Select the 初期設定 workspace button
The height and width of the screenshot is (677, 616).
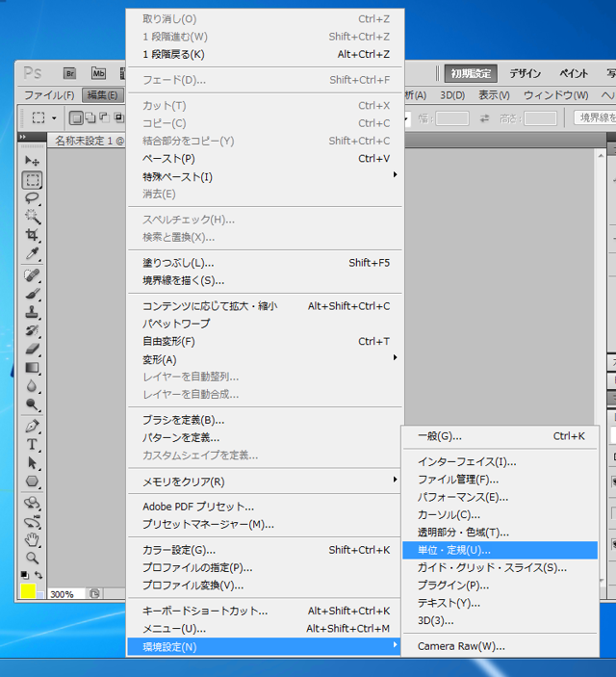click(x=471, y=73)
